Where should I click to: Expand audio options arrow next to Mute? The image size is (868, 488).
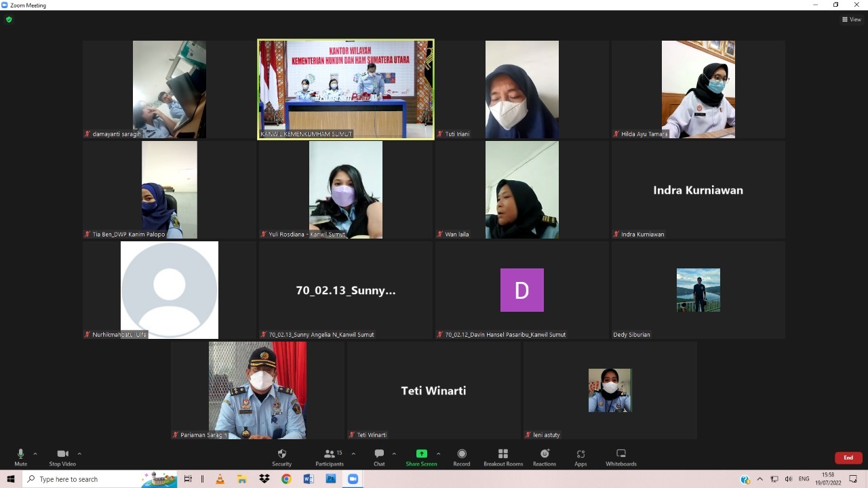coord(35,453)
